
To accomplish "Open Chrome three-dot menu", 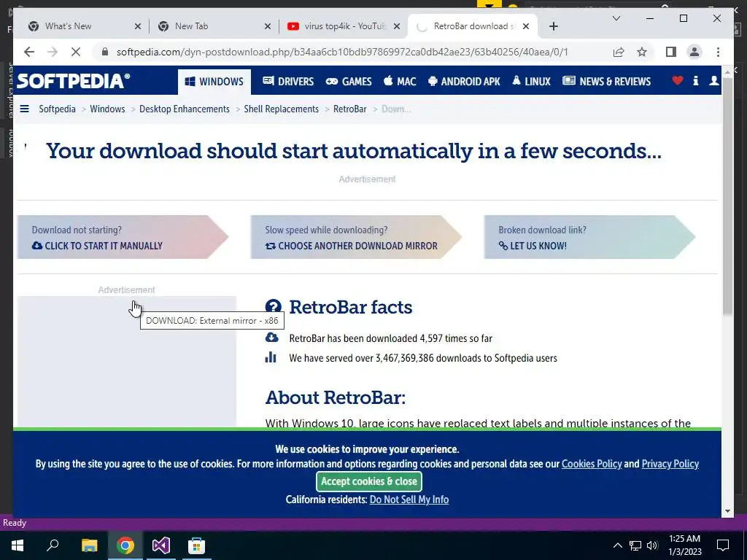I will (x=718, y=52).
